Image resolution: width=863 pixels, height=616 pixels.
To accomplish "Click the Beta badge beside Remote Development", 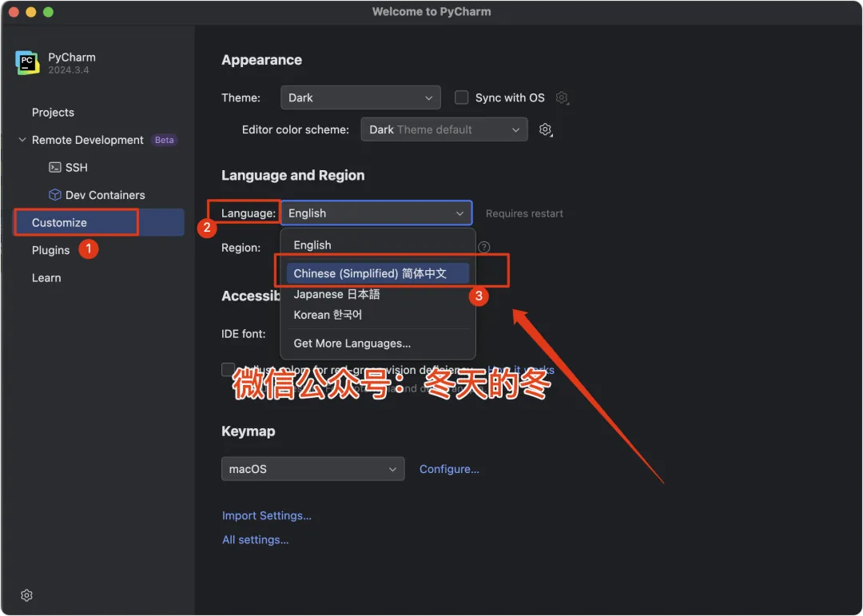I will (x=164, y=140).
